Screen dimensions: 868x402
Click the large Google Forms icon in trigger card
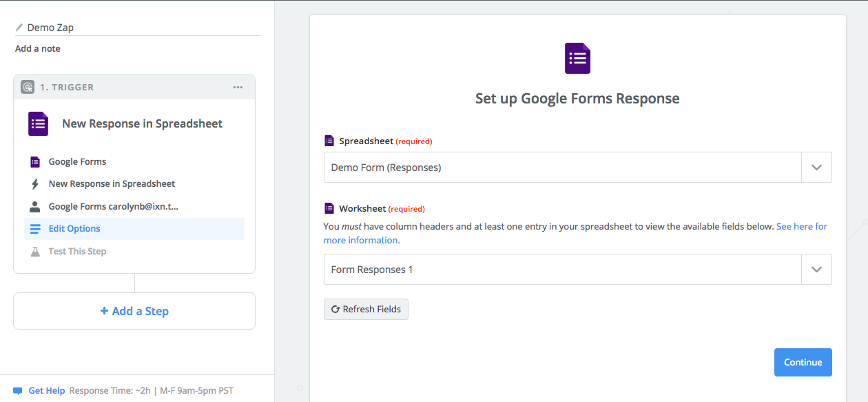pyautogui.click(x=38, y=123)
